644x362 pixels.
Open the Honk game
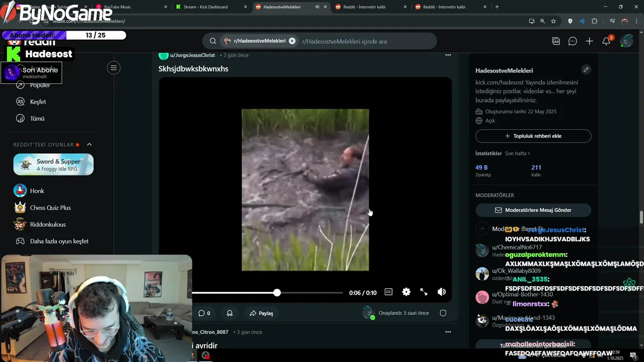(x=37, y=191)
